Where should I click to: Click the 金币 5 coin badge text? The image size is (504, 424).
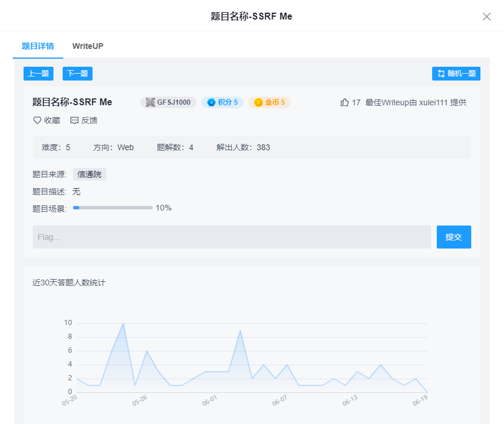tap(275, 102)
